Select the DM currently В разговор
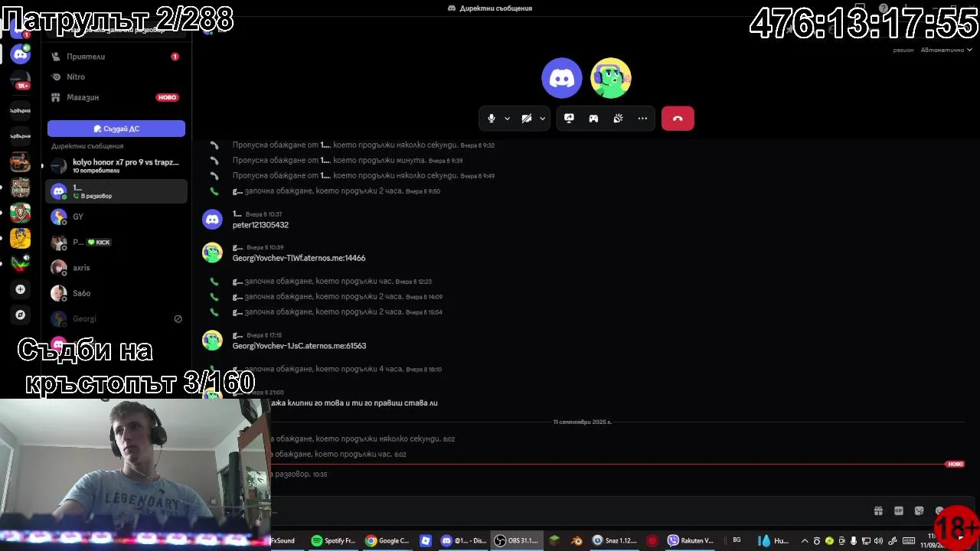 tap(116, 191)
